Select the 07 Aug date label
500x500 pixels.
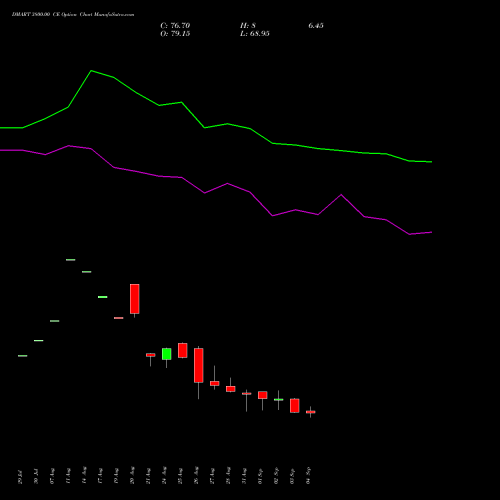tap(52, 476)
